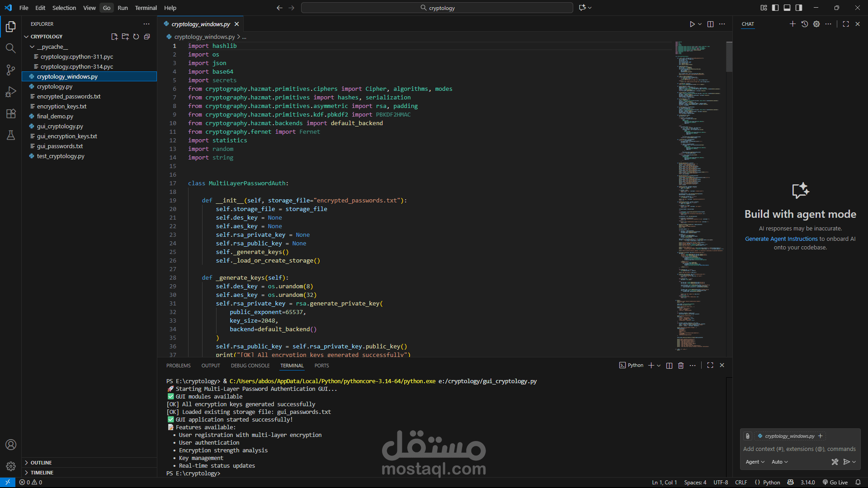This screenshot has height=488, width=868.
Task: Click the chat input field
Action: 799,449
